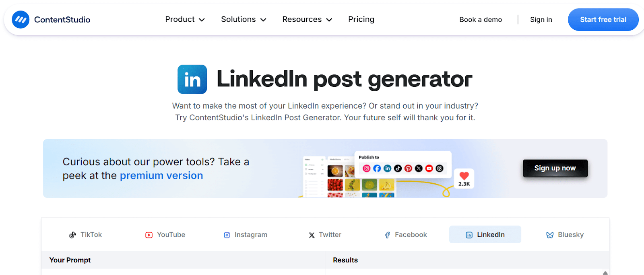
Task: Click the ContentStudio logo
Action: tap(51, 19)
